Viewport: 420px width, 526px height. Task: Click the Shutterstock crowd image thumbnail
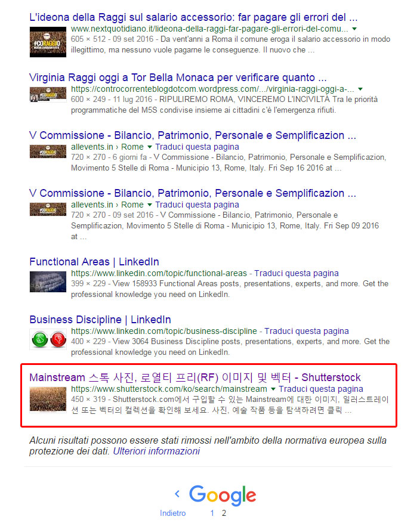point(48,399)
